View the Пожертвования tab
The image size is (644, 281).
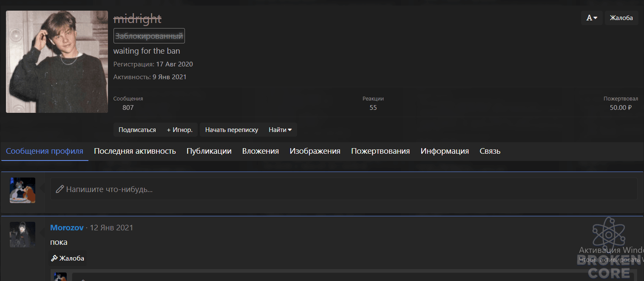click(380, 151)
